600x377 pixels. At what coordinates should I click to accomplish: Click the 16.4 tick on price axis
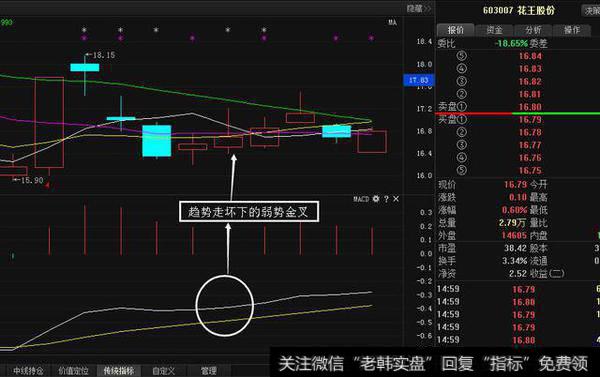[x=424, y=153]
